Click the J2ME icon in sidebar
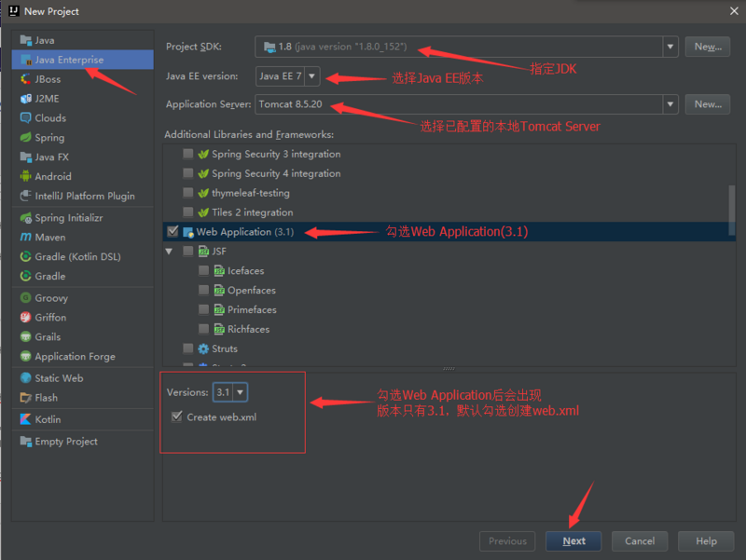This screenshot has width=746, height=560. 26,99
